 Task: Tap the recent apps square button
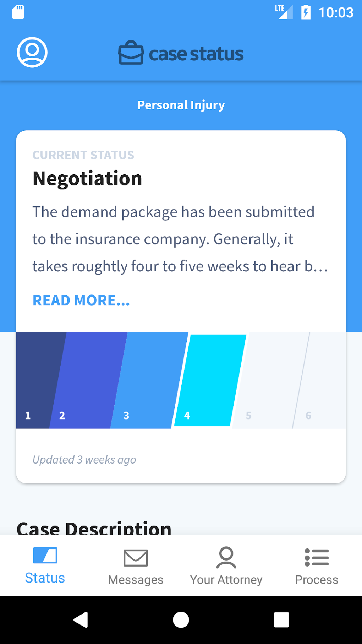pos(281,620)
